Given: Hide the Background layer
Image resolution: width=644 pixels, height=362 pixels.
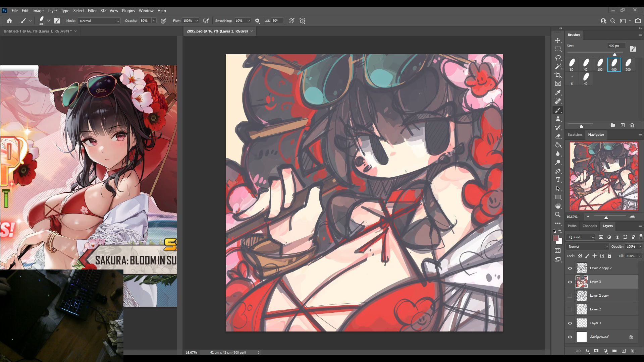Looking at the screenshot, I should click(570, 337).
